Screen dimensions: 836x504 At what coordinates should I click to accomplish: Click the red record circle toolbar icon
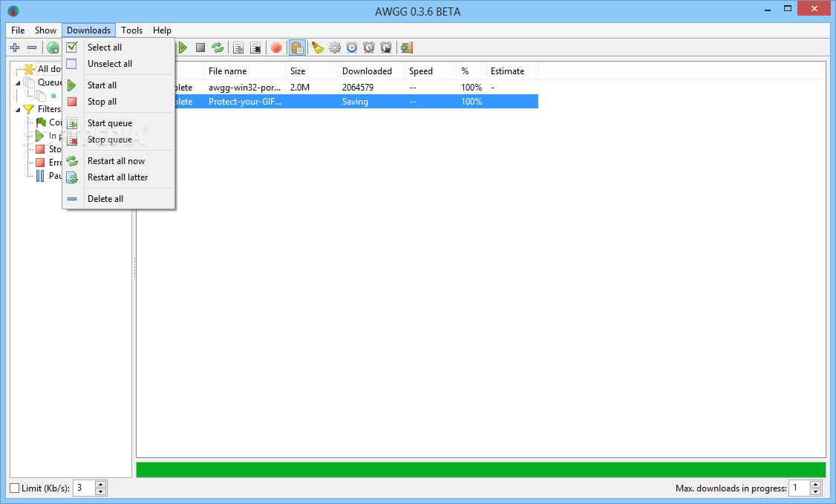276,48
